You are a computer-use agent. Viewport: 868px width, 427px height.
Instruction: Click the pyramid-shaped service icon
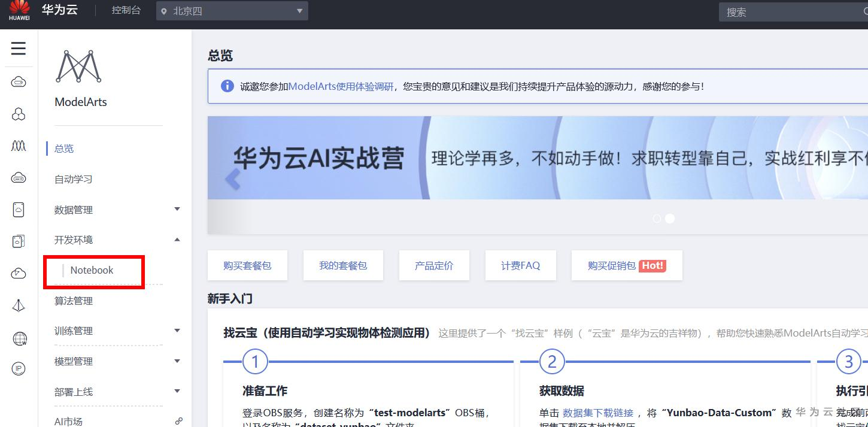pos(19,305)
